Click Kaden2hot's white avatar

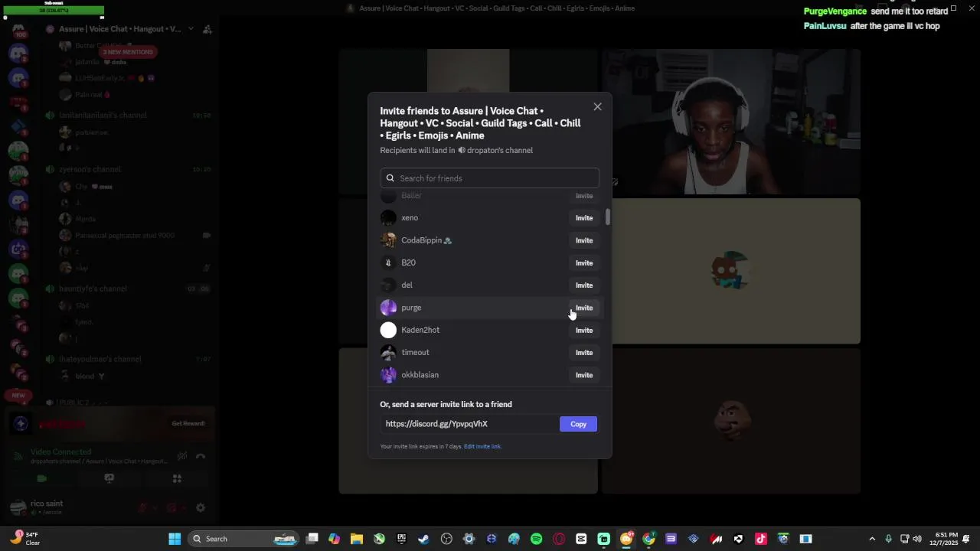coord(388,330)
